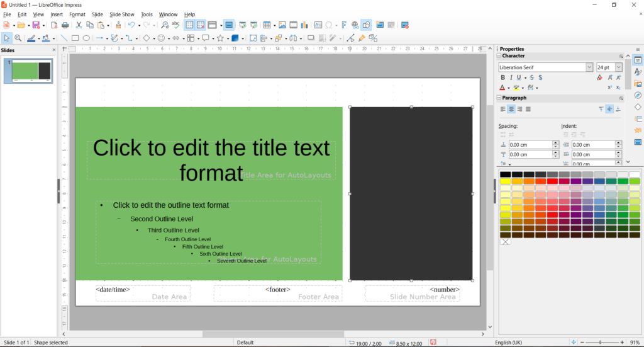Click the Center text alignment button
This screenshot has width=644, height=347.
pos(511,109)
